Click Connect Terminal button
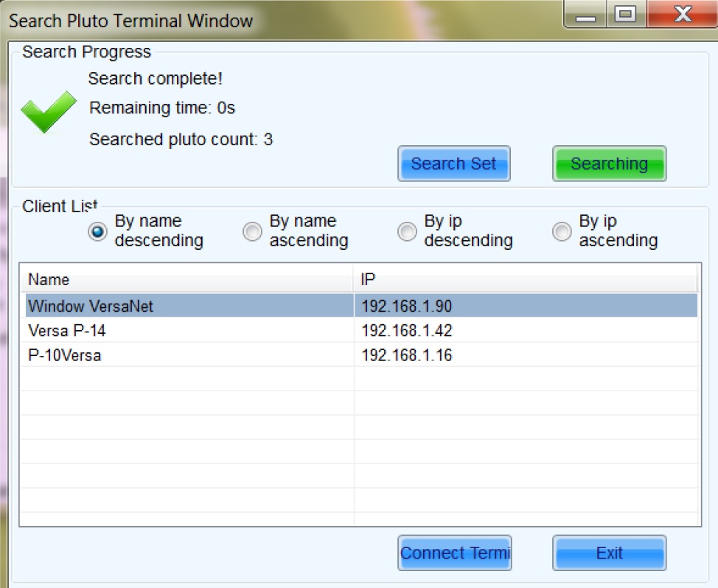This screenshot has width=718, height=588. [454, 553]
